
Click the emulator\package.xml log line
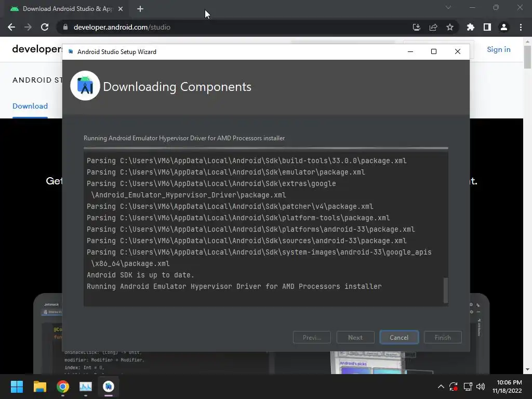tap(225, 172)
